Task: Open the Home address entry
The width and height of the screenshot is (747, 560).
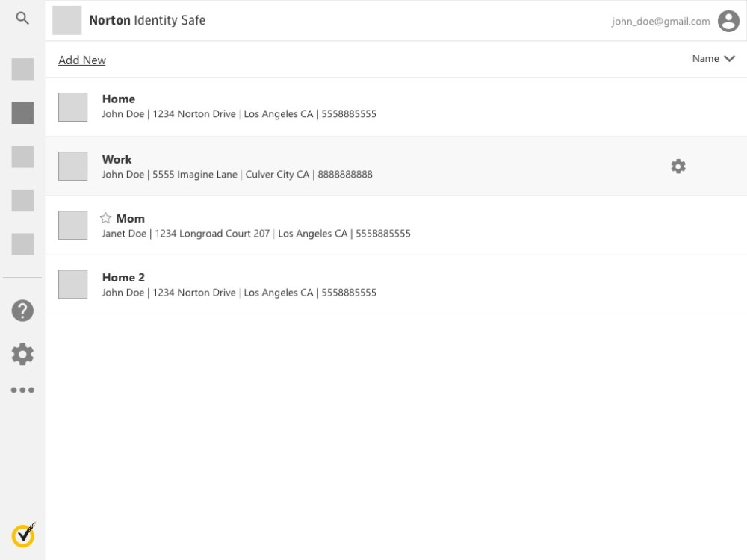Action: tap(239, 107)
